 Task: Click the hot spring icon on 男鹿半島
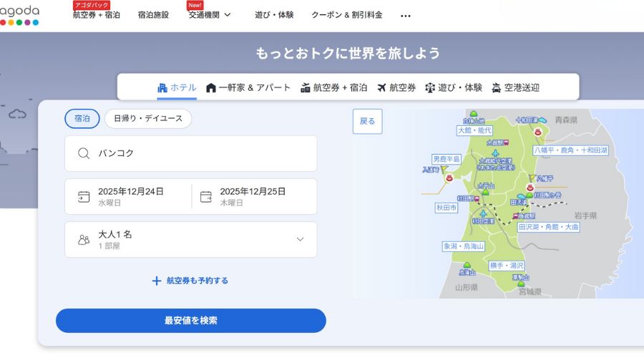[449, 178]
